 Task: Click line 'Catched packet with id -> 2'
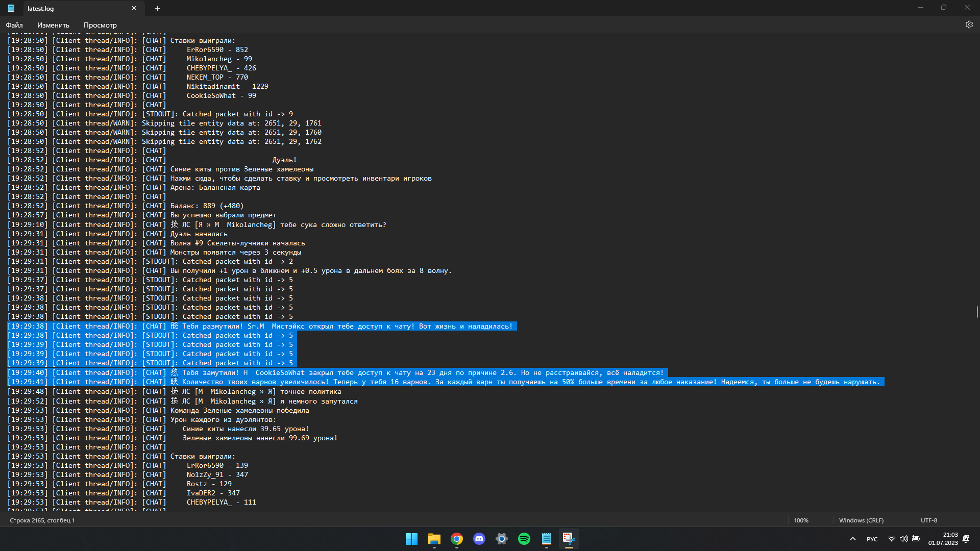150,261
